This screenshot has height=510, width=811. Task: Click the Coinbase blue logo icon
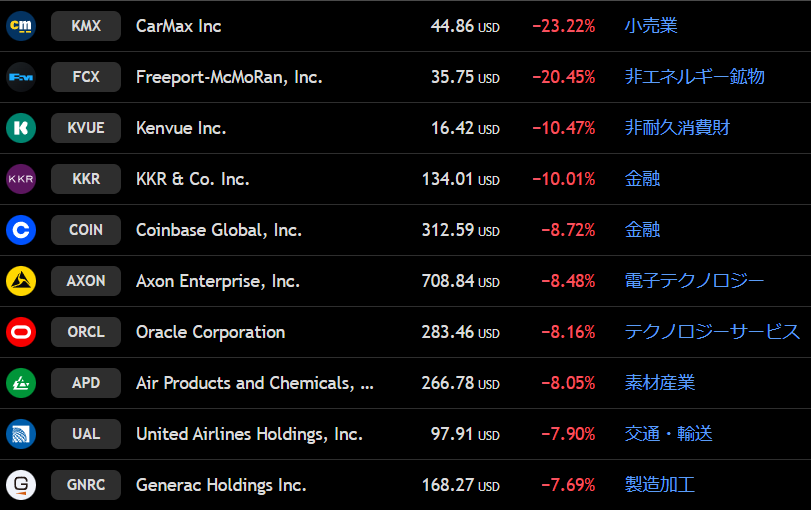[x=21, y=230]
